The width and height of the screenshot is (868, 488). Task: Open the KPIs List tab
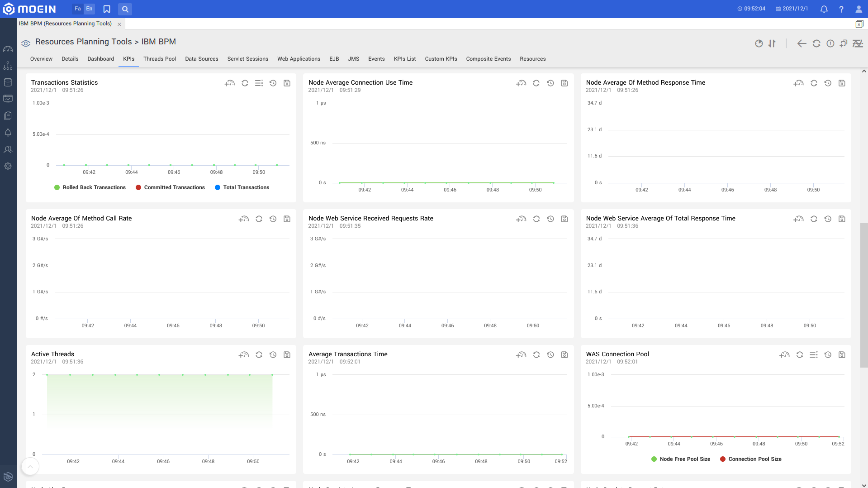[x=405, y=59]
